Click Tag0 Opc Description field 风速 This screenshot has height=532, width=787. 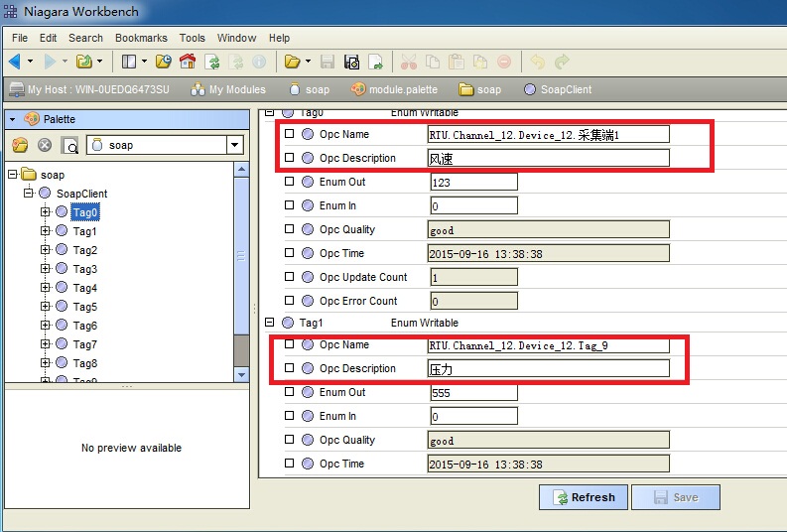point(548,158)
